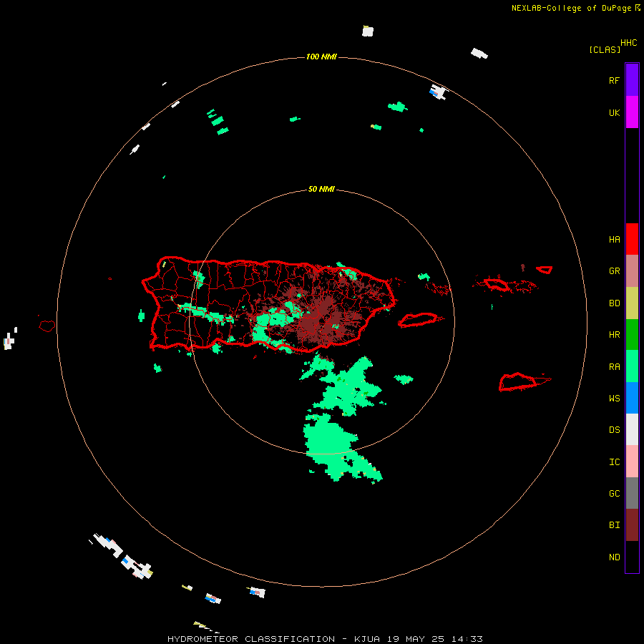Click the RF legend label
The image size is (644, 644).
point(614,80)
